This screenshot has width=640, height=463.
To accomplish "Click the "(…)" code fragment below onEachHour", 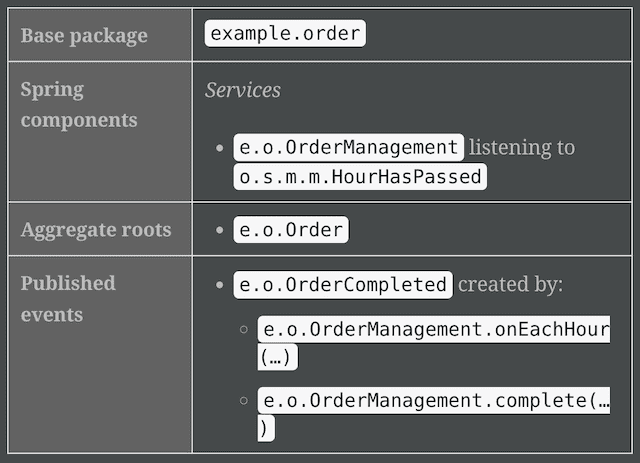I will (x=279, y=357).
